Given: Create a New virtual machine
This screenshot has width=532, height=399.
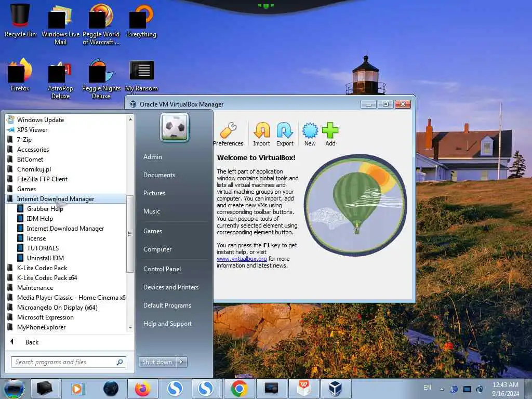Looking at the screenshot, I should [x=310, y=135].
